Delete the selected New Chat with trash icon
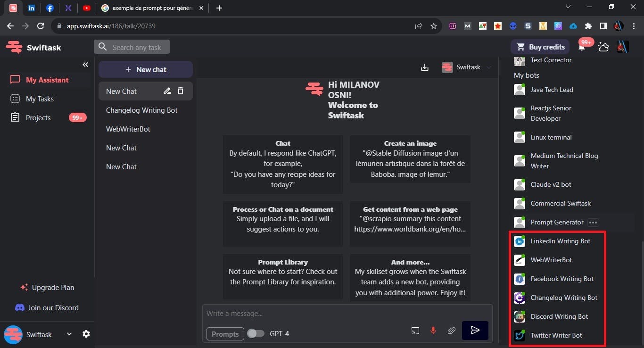The width and height of the screenshot is (644, 348). coord(180,91)
